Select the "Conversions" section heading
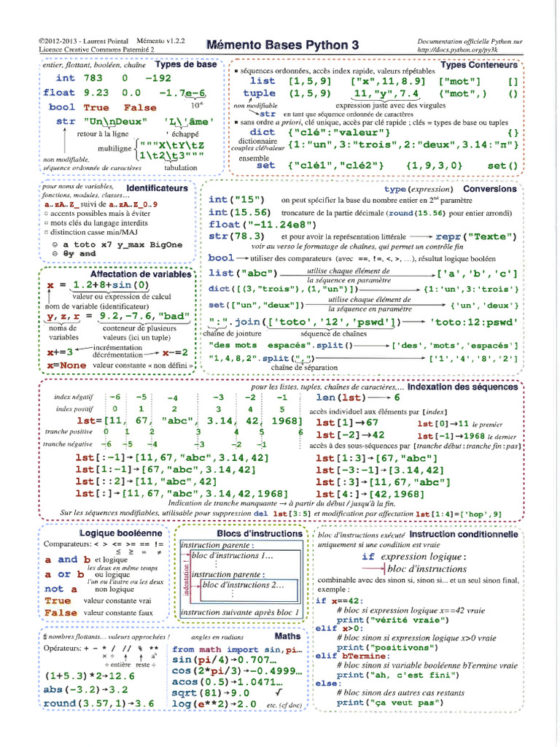This screenshot has height=747, width=560. coord(489,189)
